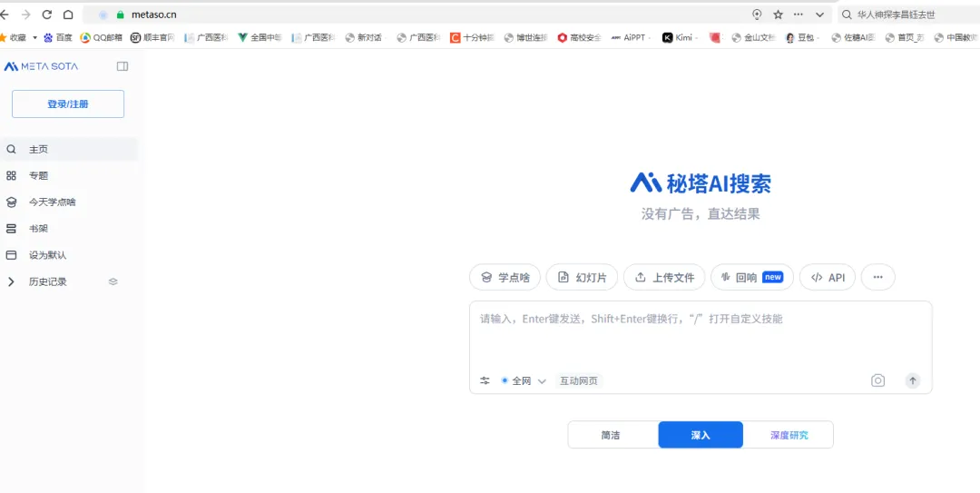Collapse the sidebar with the panel toggle icon

click(122, 66)
